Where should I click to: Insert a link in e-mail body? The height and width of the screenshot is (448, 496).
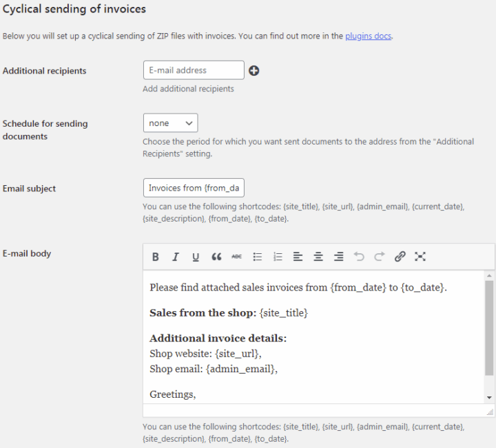coord(400,257)
